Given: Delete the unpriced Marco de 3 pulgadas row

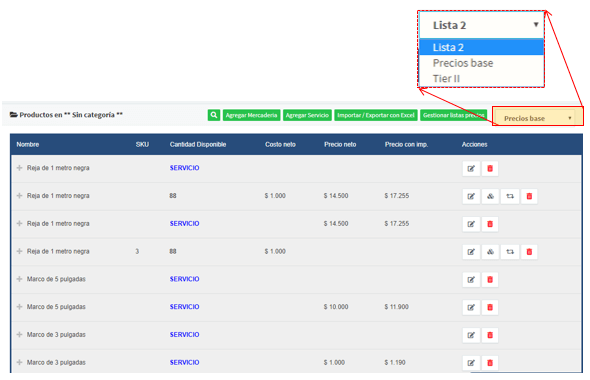Looking at the screenshot, I should (490, 336).
